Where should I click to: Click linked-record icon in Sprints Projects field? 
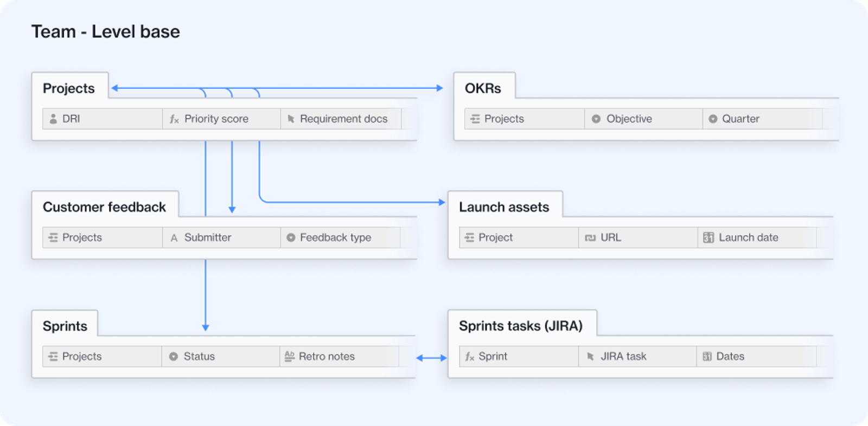pyautogui.click(x=53, y=357)
